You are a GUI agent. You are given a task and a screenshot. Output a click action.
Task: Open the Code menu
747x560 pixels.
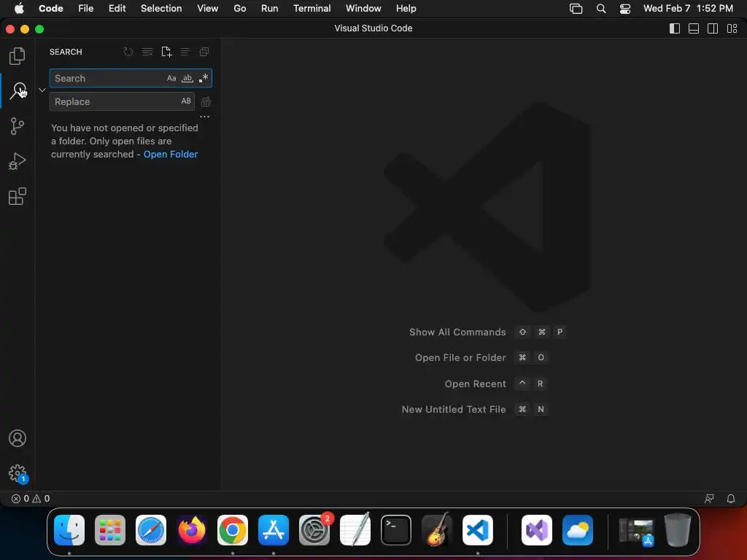(51, 9)
